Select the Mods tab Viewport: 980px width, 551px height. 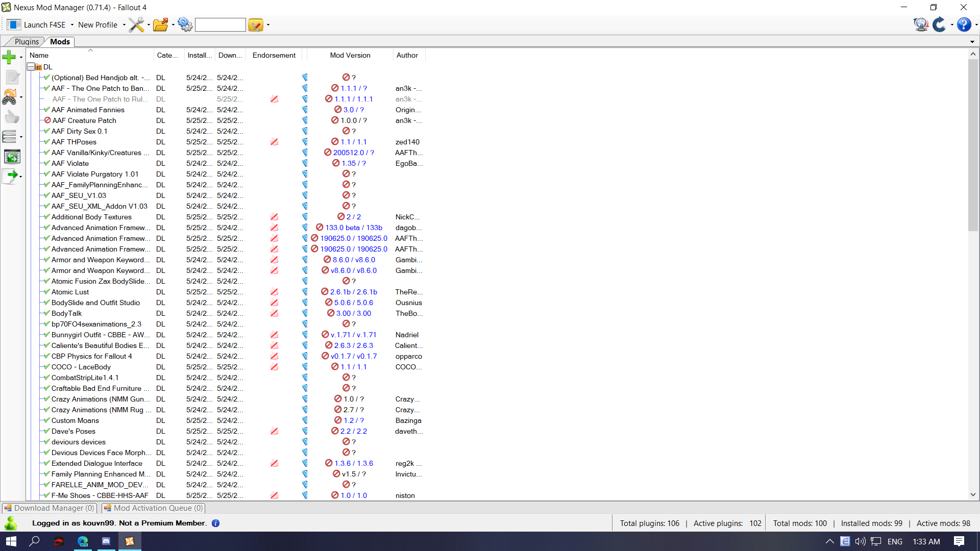coord(60,42)
